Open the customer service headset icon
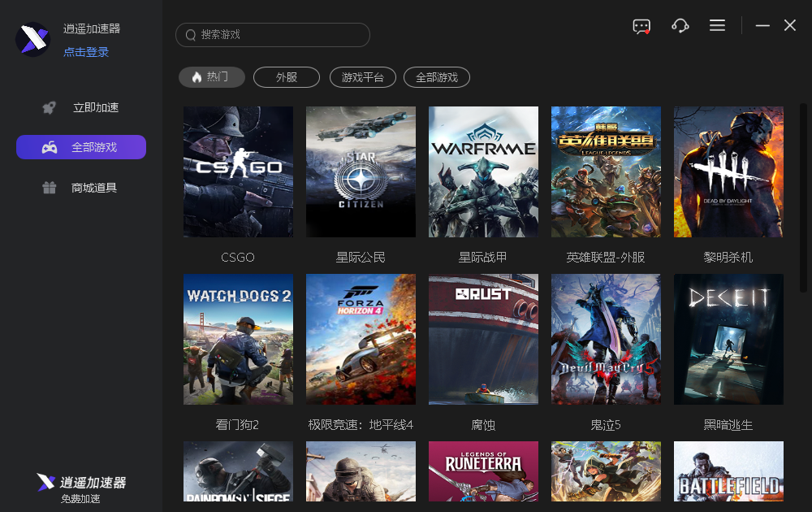812x512 pixels. tap(680, 25)
